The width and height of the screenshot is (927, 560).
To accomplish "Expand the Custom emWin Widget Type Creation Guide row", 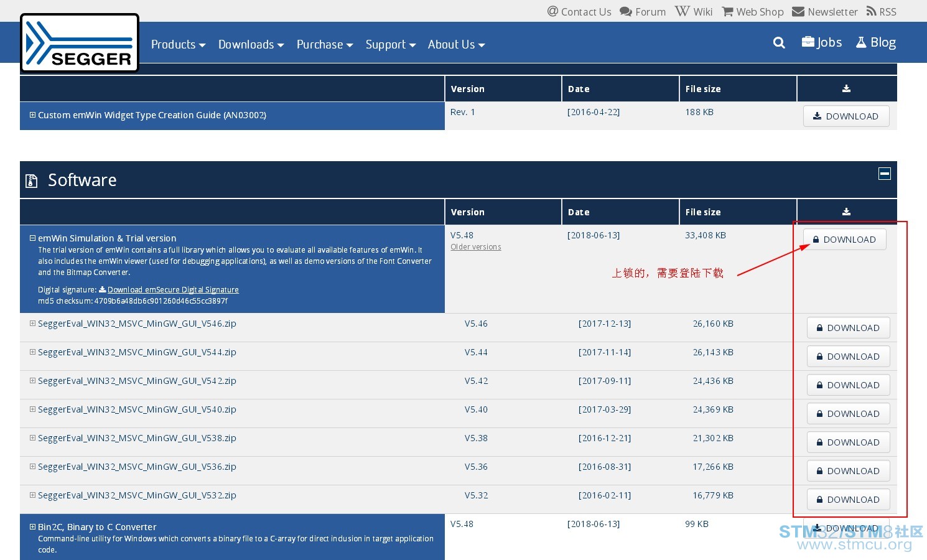I will [33, 115].
